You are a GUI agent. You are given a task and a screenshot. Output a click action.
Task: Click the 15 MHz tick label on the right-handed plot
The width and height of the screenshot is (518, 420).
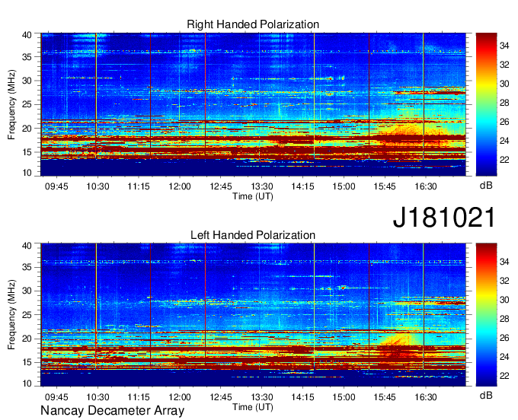point(27,152)
